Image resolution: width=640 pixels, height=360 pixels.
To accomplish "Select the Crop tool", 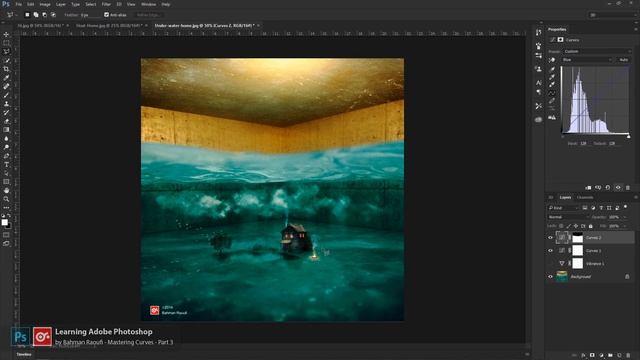I will tap(6, 69).
